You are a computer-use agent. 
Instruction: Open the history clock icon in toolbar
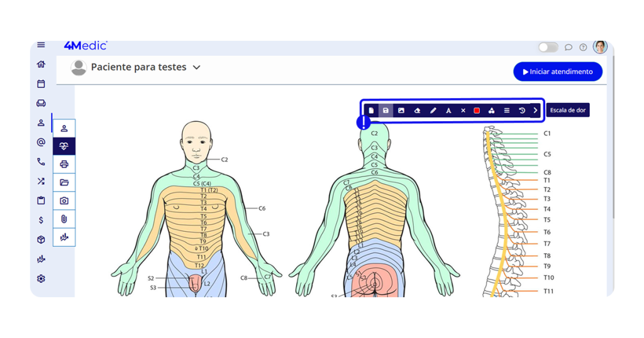[521, 111]
